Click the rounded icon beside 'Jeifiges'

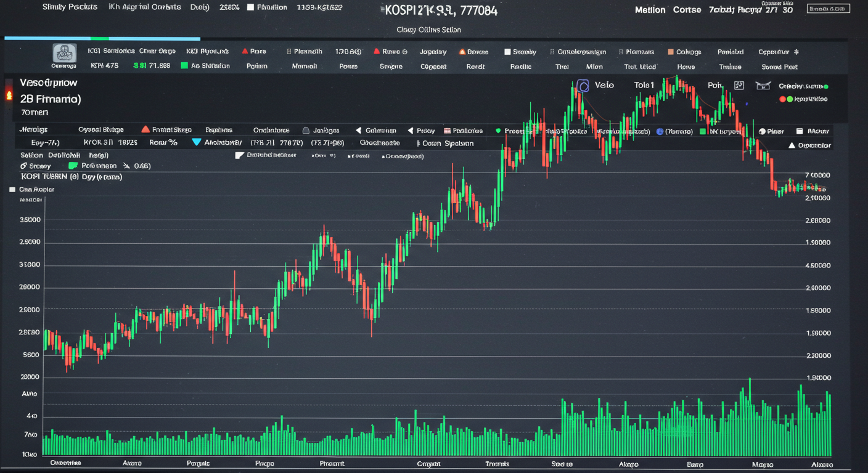[x=306, y=131]
